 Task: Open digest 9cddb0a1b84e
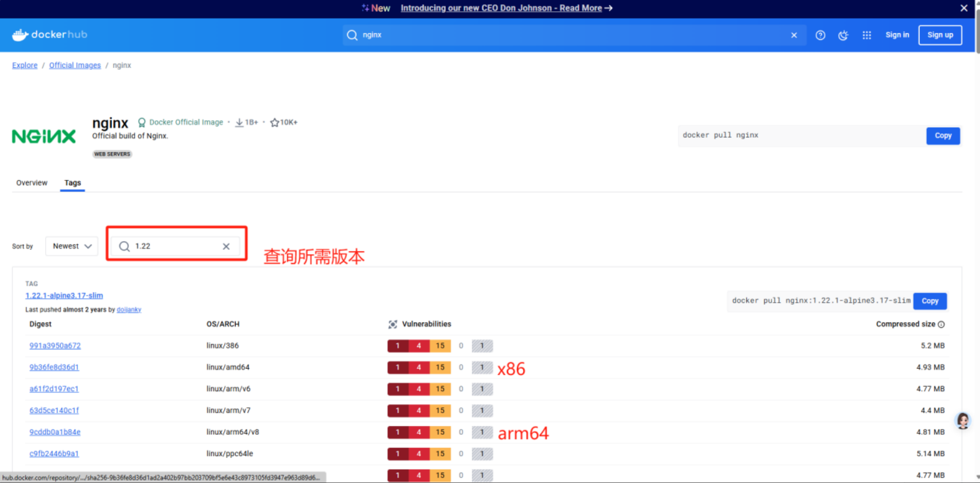pyautogui.click(x=55, y=432)
